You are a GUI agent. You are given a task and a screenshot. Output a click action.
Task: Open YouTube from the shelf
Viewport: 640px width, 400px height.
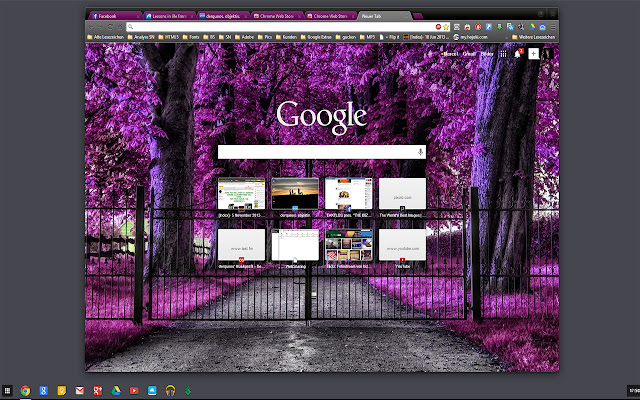click(x=134, y=391)
